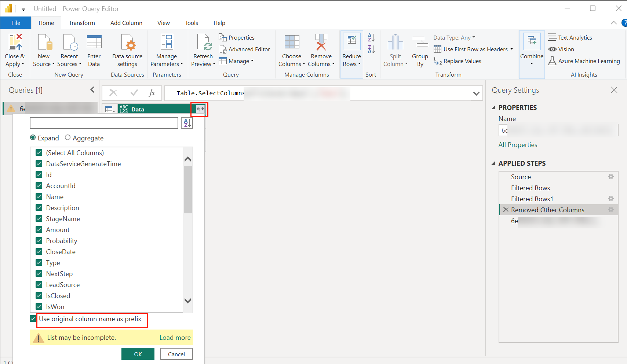Viewport: 627px width, 364px height.
Task: Uncheck the Amount column
Action: point(39,229)
